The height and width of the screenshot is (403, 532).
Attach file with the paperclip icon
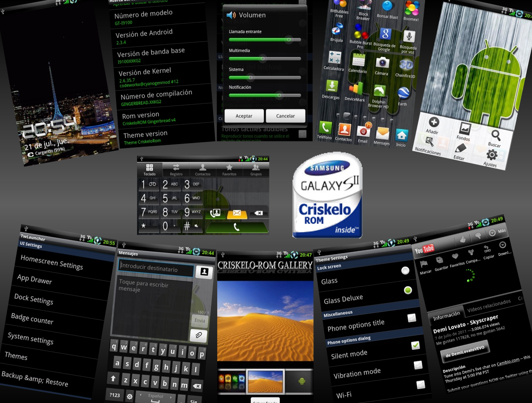(198, 335)
